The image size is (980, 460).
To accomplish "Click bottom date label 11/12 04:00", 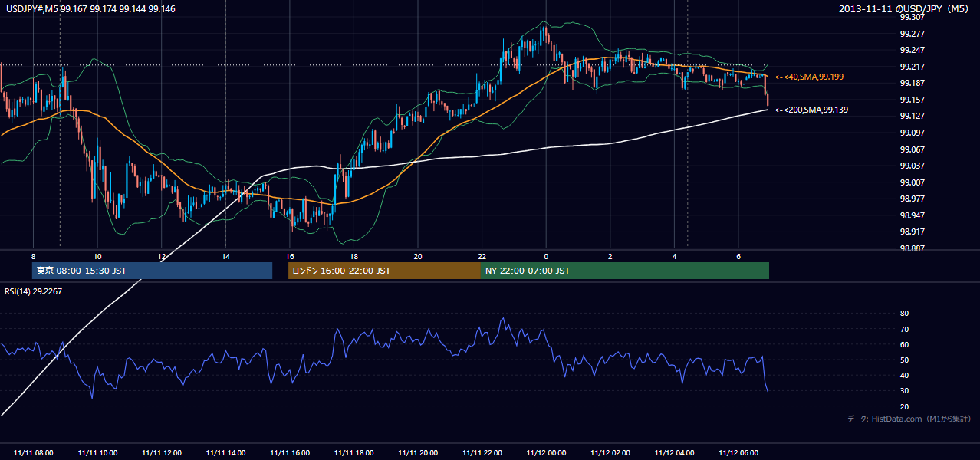I will pos(674,453).
